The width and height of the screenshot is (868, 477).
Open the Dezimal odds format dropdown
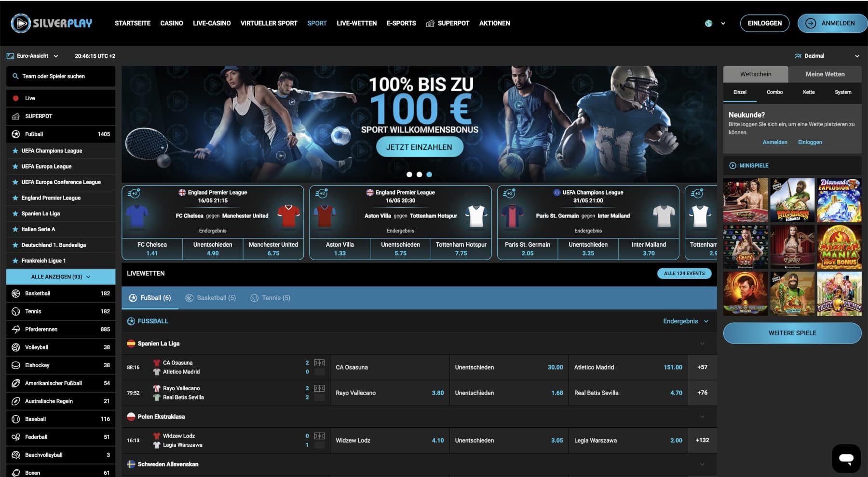(x=827, y=56)
